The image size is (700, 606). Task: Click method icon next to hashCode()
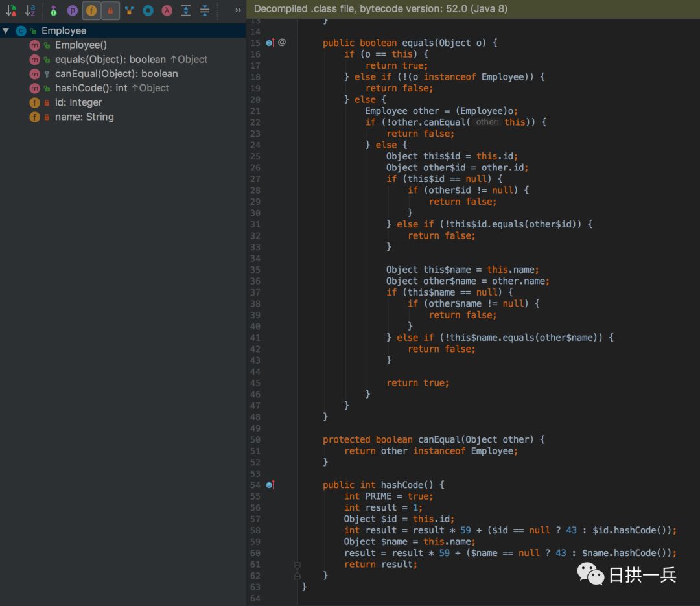34,88
